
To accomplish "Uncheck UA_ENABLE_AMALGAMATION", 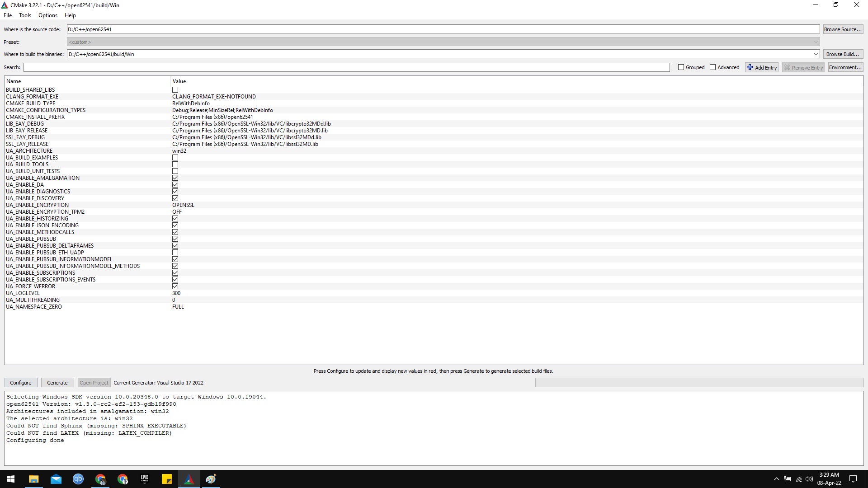I will coord(175,178).
